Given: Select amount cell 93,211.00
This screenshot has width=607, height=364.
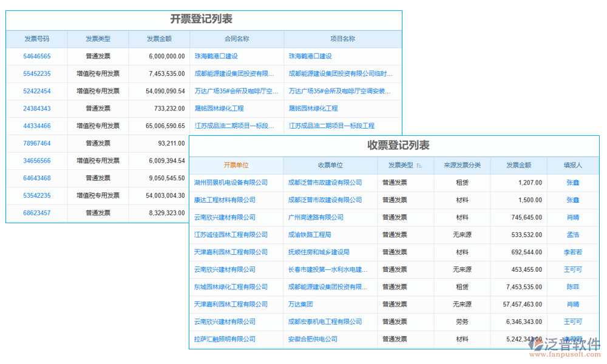Looking at the screenshot, I should pos(172,144).
